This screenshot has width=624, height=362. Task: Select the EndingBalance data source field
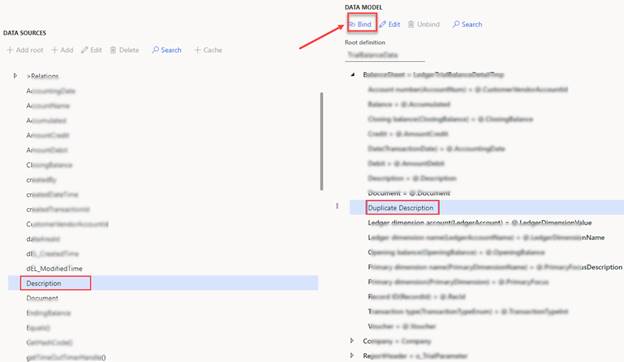[49, 313]
